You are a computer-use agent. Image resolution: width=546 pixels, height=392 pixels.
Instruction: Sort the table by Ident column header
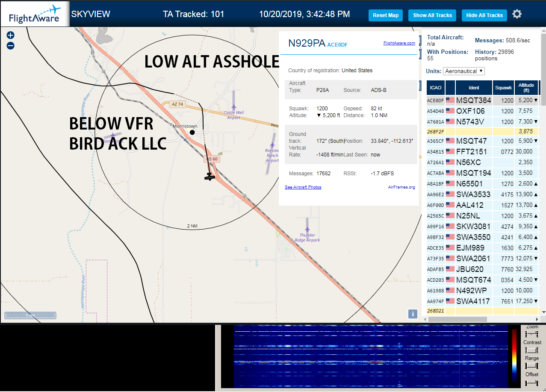(x=474, y=88)
